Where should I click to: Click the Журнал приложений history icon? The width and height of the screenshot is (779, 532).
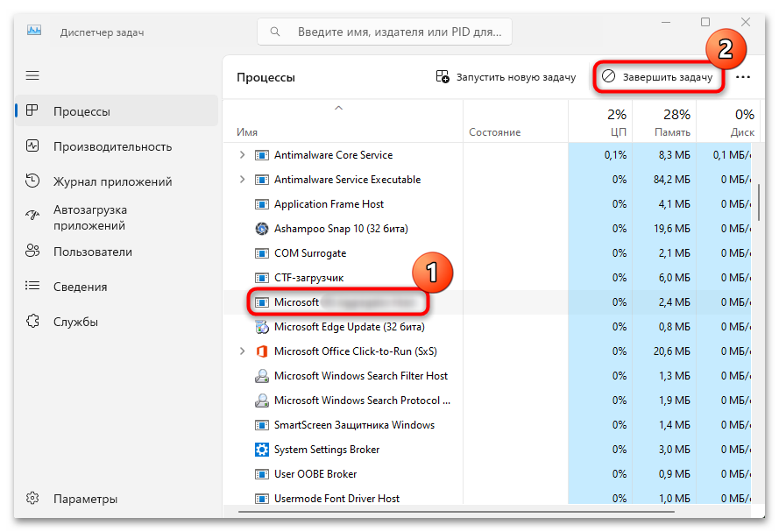32,181
